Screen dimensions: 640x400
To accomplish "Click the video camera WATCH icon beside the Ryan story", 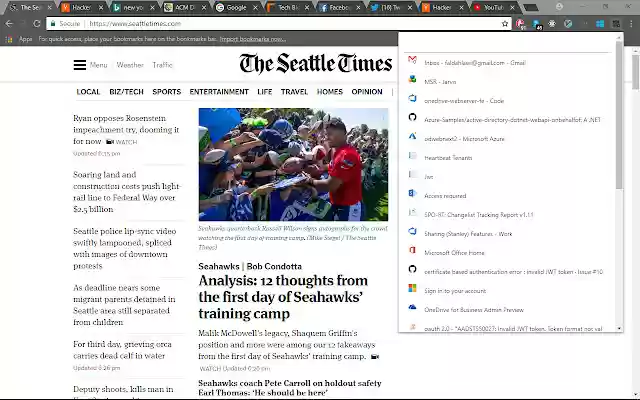I will (x=109, y=142).
